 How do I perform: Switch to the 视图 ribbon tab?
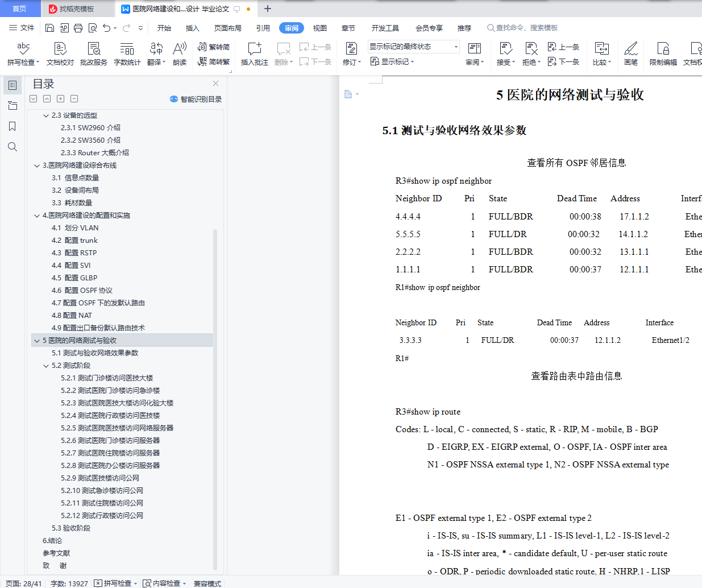coord(320,28)
